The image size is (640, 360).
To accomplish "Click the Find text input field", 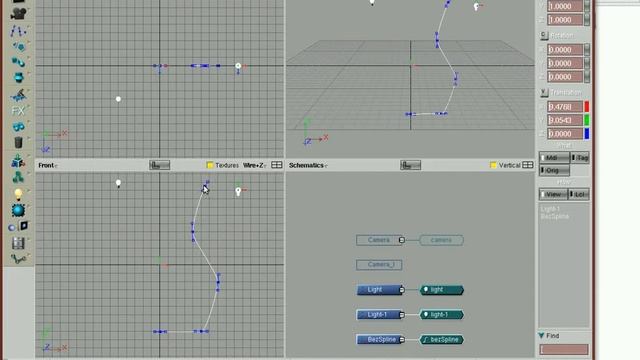I will [564, 349].
